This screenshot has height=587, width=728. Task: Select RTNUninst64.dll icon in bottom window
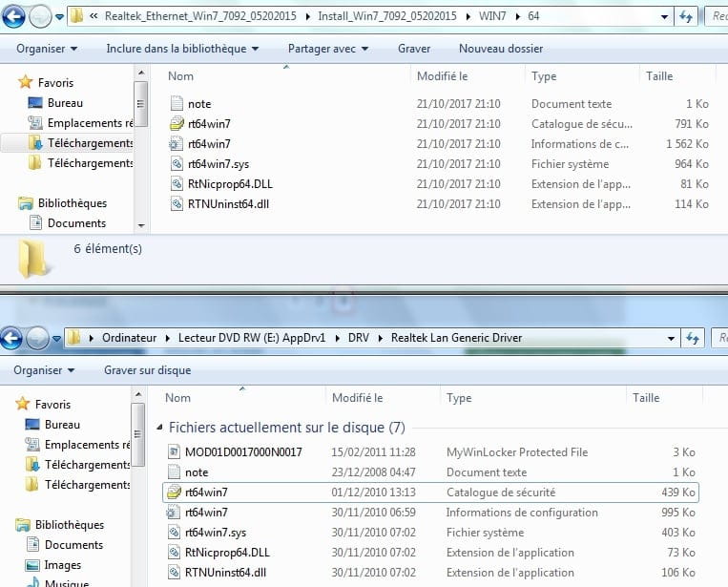174,572
